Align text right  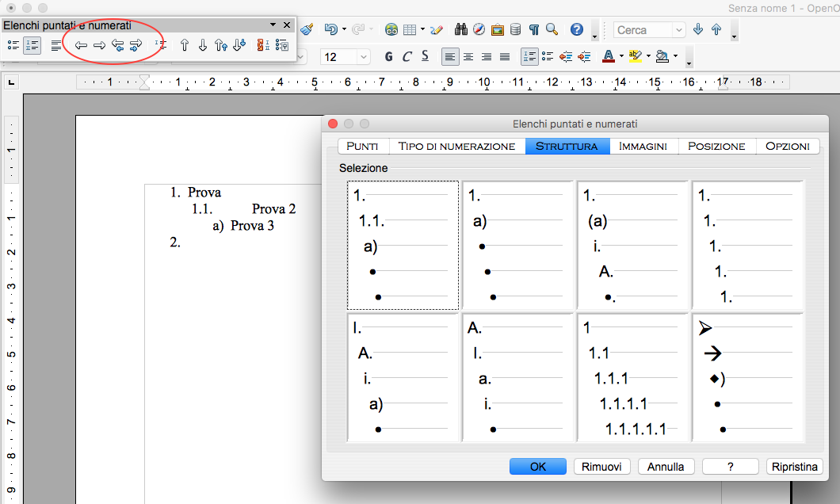487,56
